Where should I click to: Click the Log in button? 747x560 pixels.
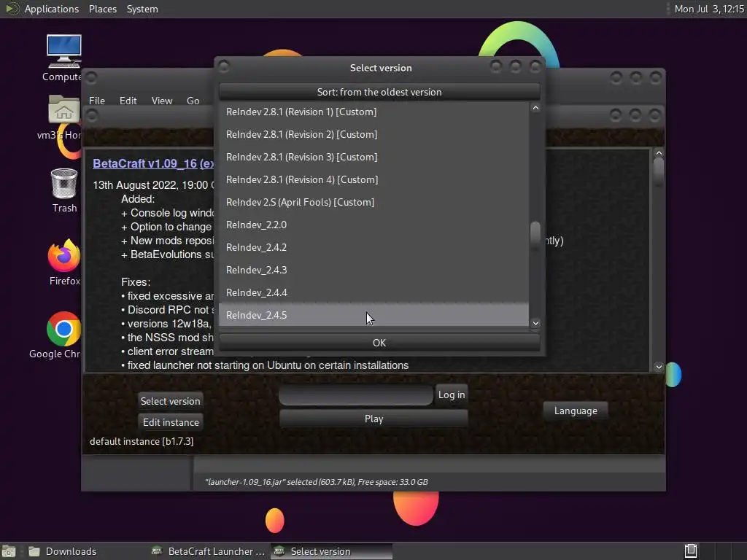(x=451, y=394)
